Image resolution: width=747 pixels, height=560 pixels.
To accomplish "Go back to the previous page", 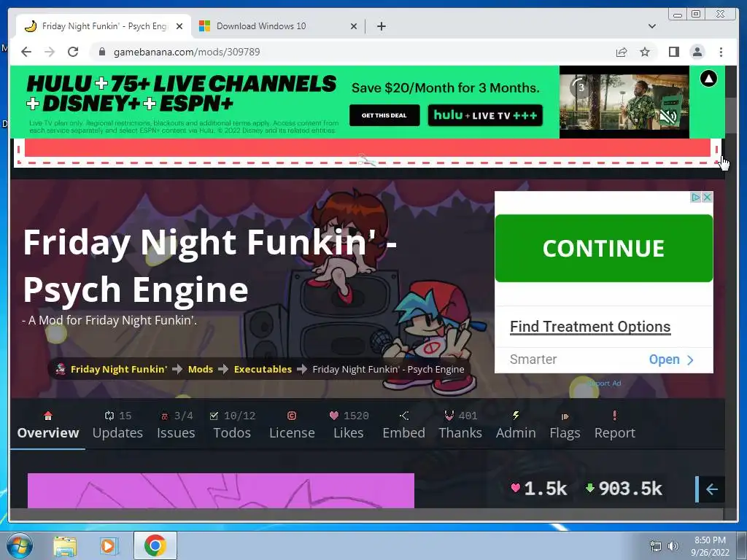I will [x=26, y=52].
